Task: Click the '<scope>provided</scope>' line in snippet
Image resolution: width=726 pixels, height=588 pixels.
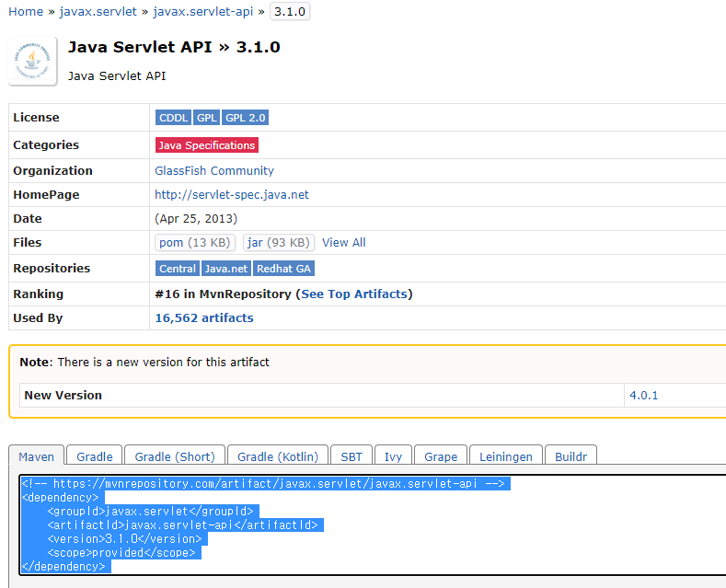Action: click(x=121, y=552)
